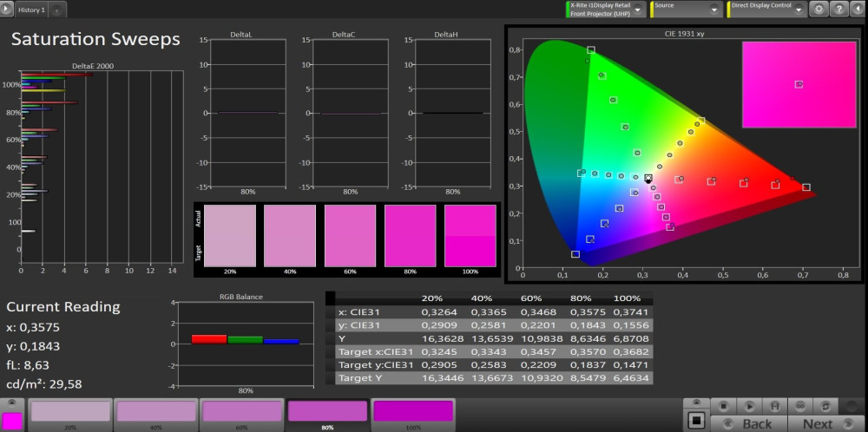Open the settings gear icon
Image resolution: width=868 pixels, height=432 pixels.
click(818, 9)
